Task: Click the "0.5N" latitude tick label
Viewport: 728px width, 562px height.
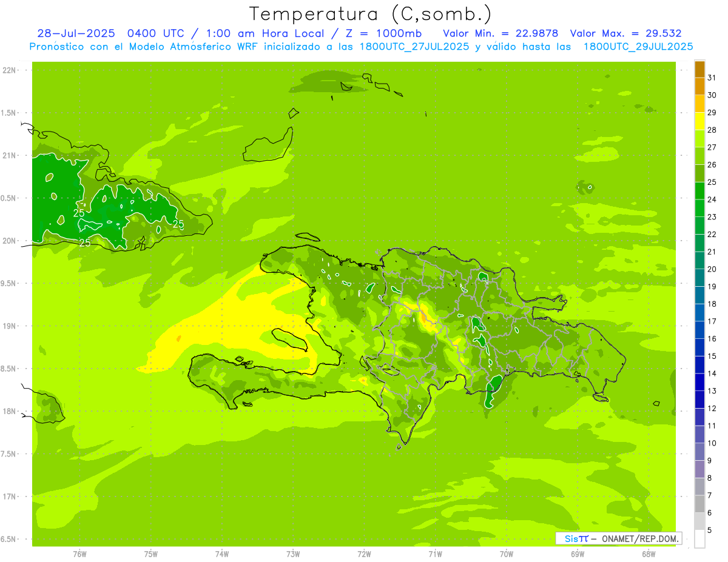Action: (8, 198)
